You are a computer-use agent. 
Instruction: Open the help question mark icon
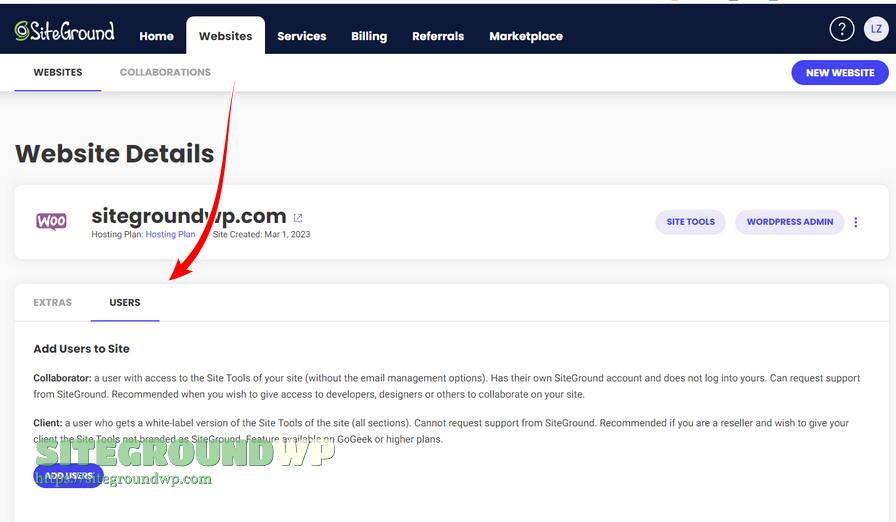point(842,29)
